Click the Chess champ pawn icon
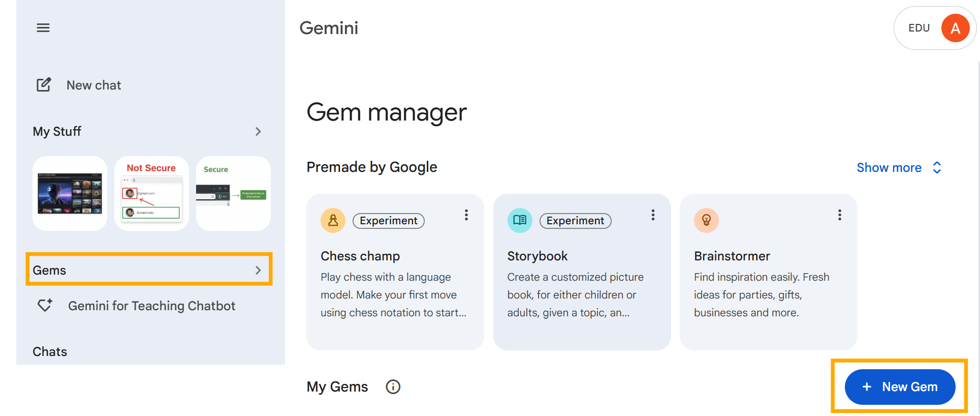Screen dimensions: 980x416 pyautogui.click(x=333, y=220)
